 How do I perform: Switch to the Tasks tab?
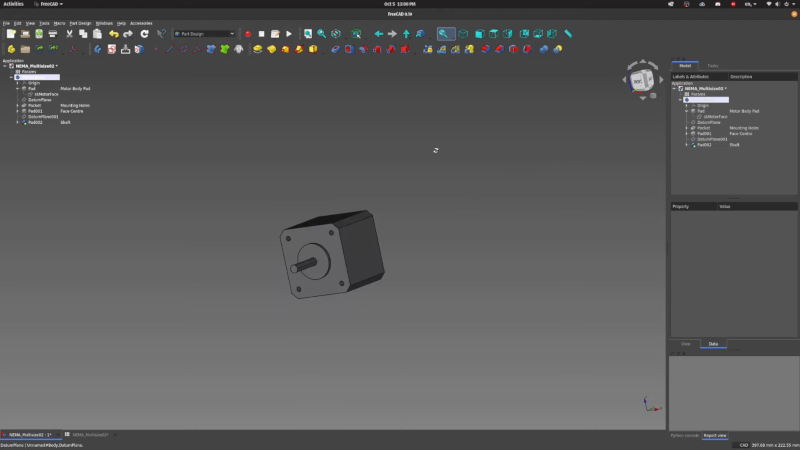712,66
